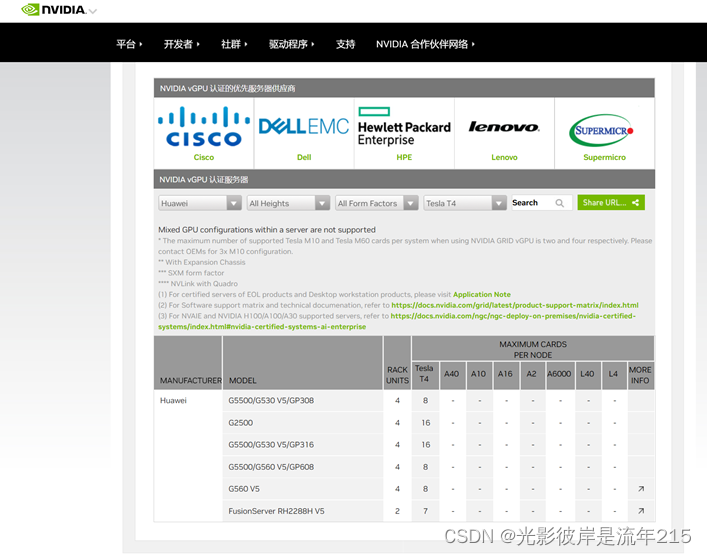Click the rack units value for FusionServer RH2288H V5
Screen dimensions: 707x556
[x=397, y=511]
